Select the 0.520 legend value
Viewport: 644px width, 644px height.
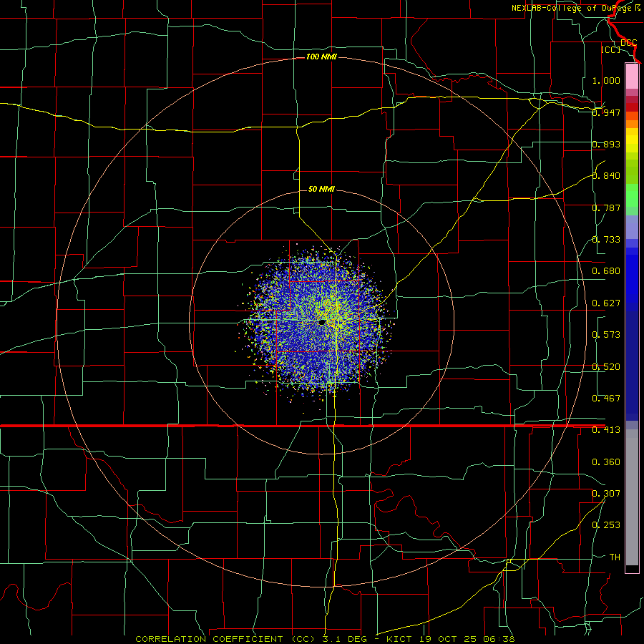point(606,367)
